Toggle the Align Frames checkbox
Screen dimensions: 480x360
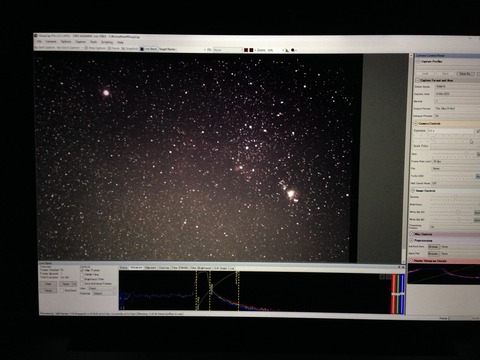tap(82, 270)
